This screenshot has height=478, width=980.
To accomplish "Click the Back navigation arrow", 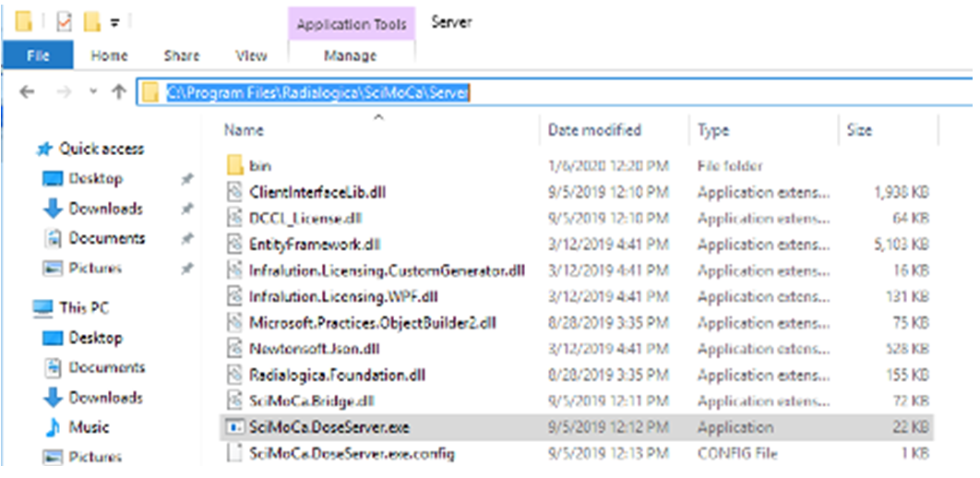I will pyautogui.click(x=27, y=92).
